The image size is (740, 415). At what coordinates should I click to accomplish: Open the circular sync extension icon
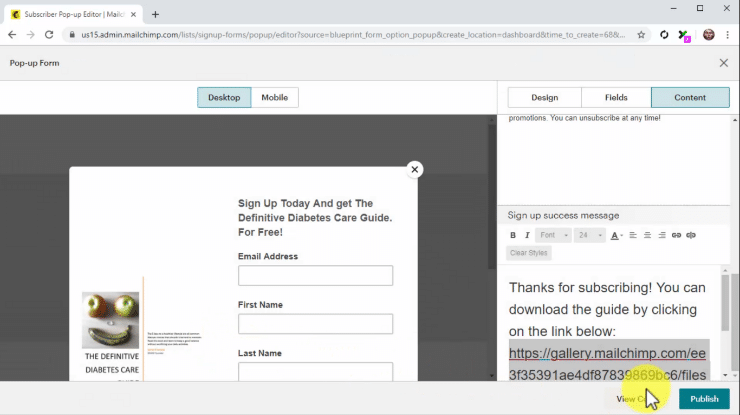pos(664,34)
